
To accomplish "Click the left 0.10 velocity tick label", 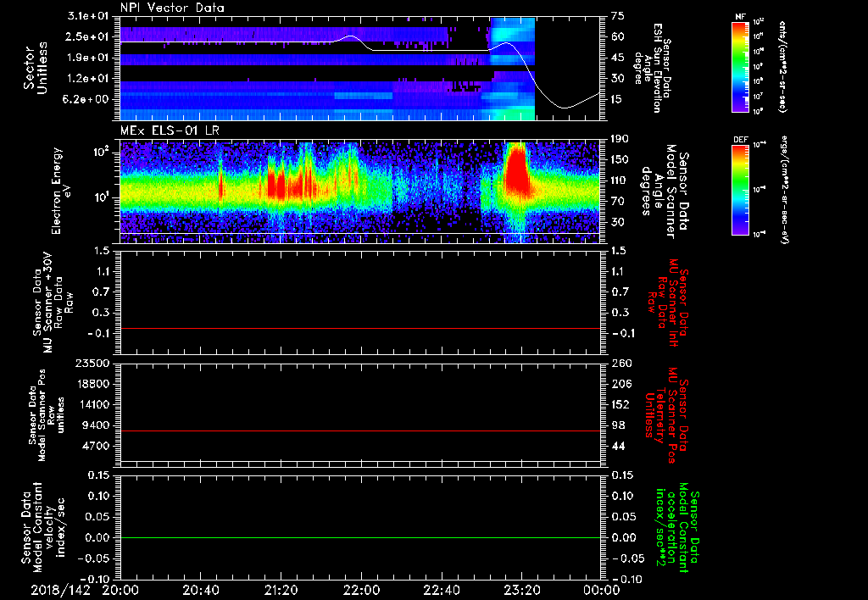I will [x=97, y=496].
